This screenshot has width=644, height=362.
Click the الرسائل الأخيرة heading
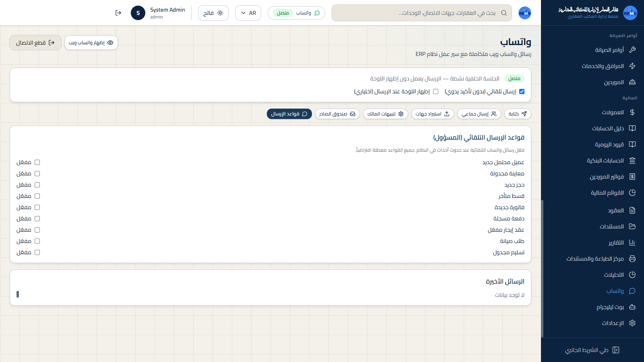coord(505,282)
